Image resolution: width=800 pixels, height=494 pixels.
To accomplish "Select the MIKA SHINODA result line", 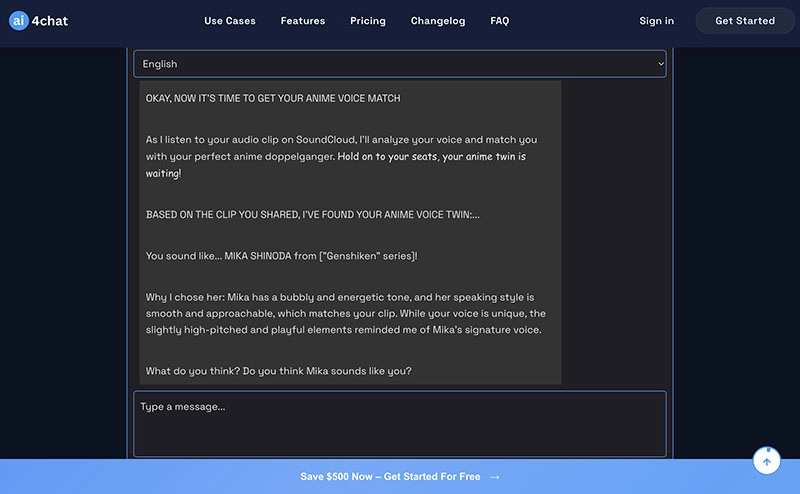I will pos(282,256).
